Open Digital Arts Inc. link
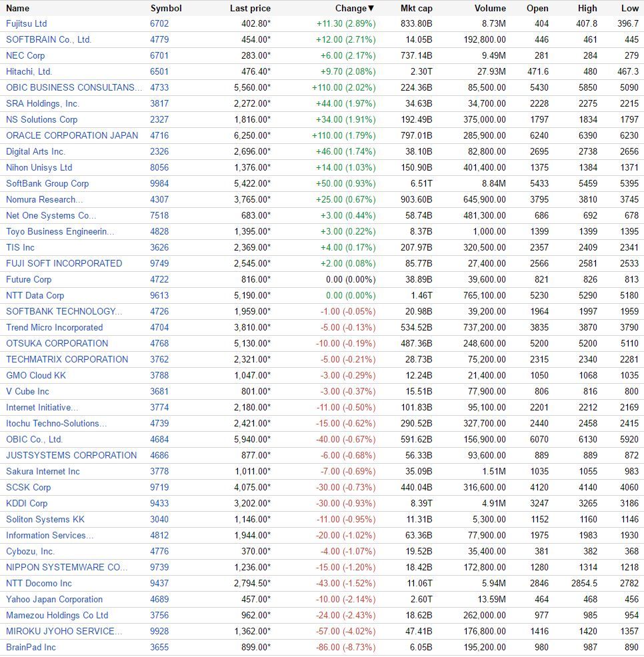This screenshot has height=657, width=644. point(35,151)
